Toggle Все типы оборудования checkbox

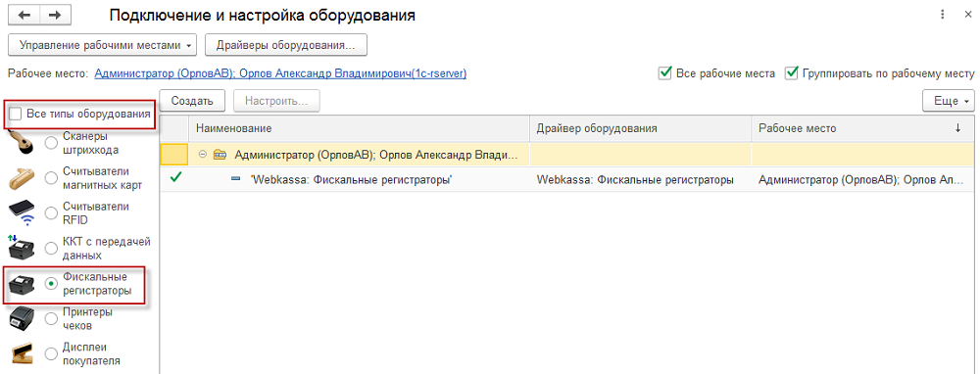click(16, 114)
